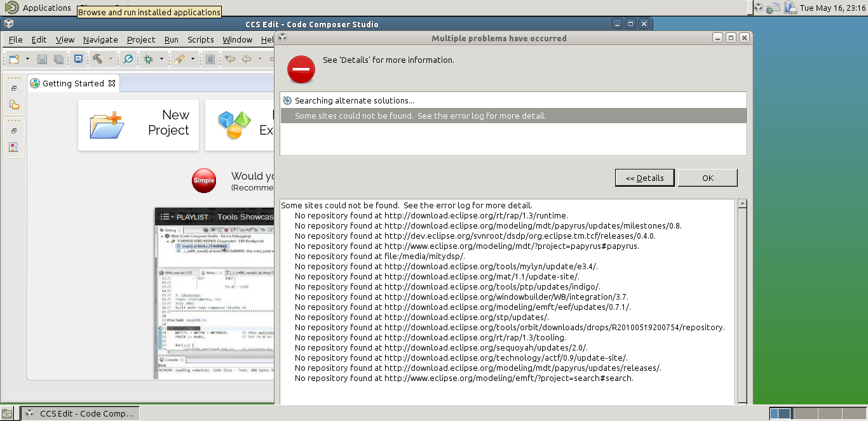The width and height of the screenshot is (868, 421).
Task: Click the flashlight Search toolbar icon
Action: tap(179, 59)
